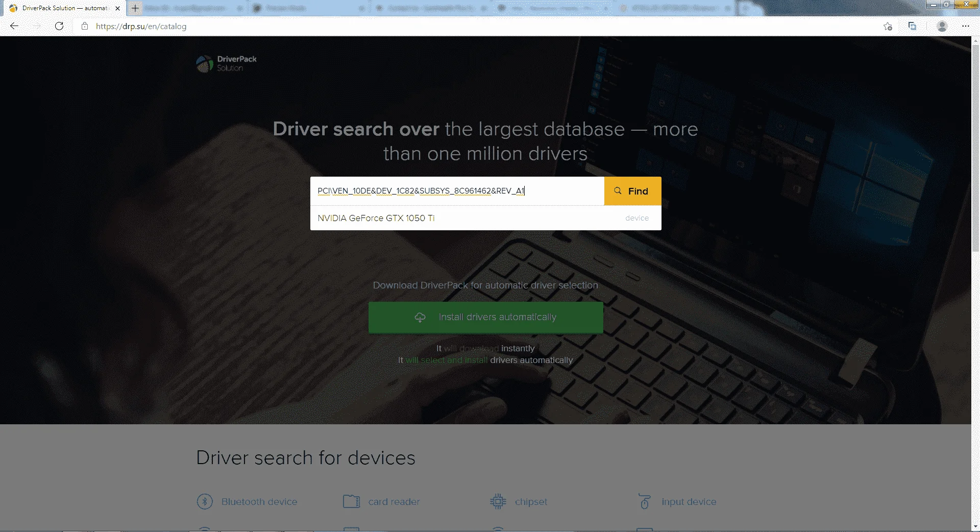Click the chipset icon
The image size is (980, 532).
point(498,501)
